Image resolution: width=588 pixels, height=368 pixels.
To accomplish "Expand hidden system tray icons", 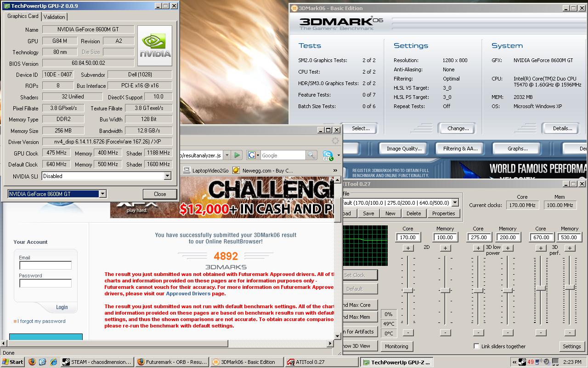I will tap(515, 362).
